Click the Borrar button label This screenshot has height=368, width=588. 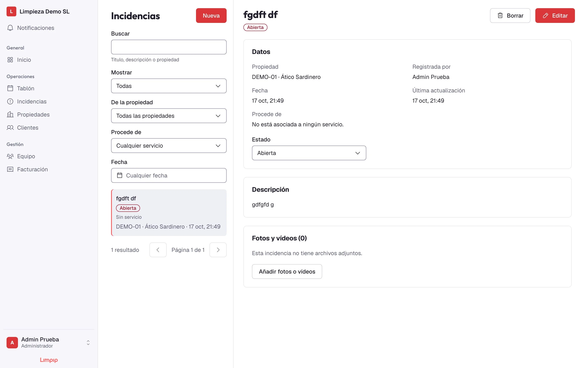pos(515,16)
